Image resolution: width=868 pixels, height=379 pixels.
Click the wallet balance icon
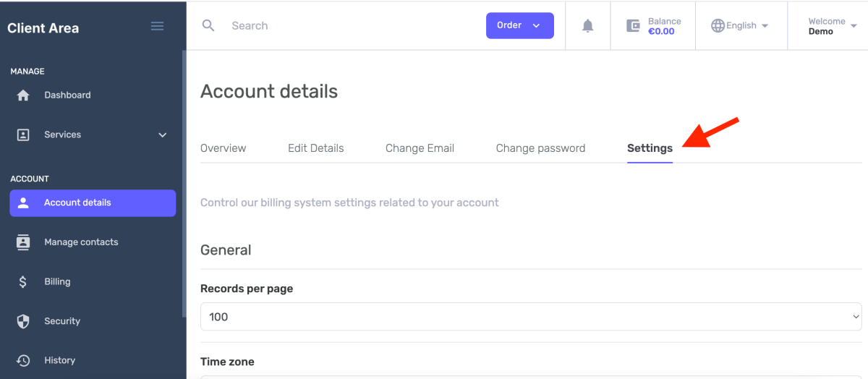click(633, 25)
